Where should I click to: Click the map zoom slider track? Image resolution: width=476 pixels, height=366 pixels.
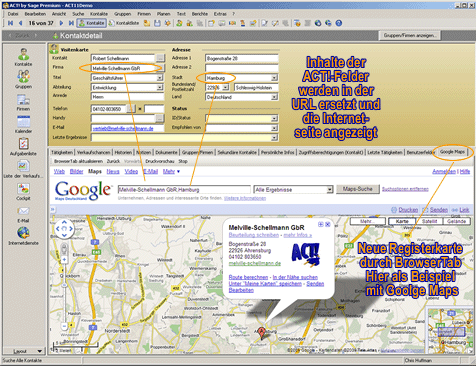pos(64,293)
